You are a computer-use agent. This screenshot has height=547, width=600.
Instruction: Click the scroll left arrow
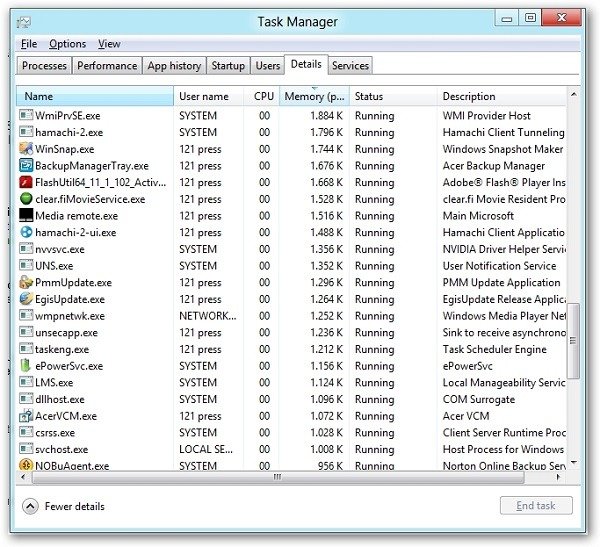[x=23, y=477]
